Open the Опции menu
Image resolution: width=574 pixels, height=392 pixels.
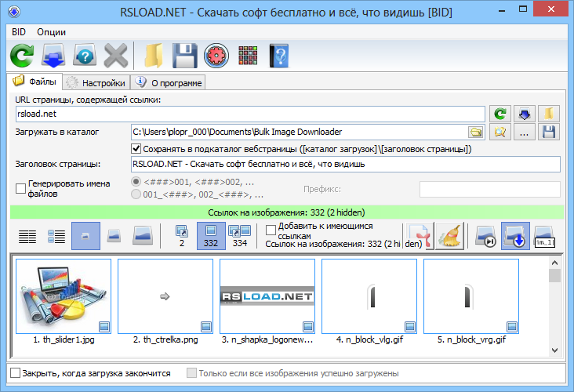(x=51, y=32)
